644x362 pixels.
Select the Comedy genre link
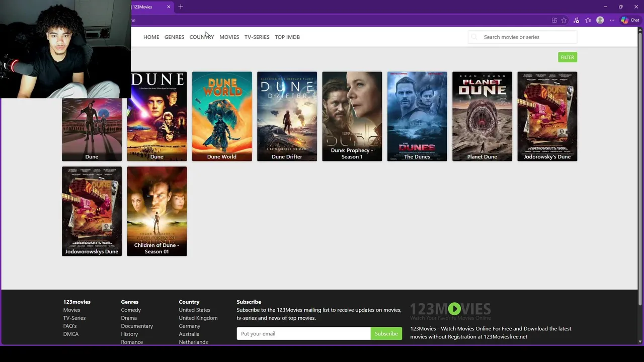131,310
